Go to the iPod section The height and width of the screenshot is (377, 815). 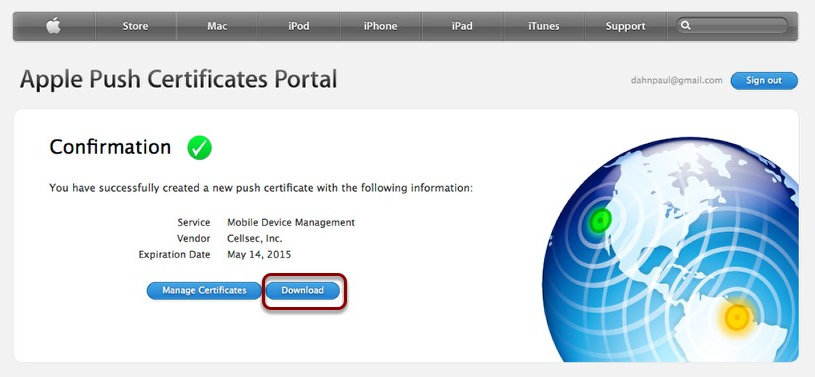299,26
